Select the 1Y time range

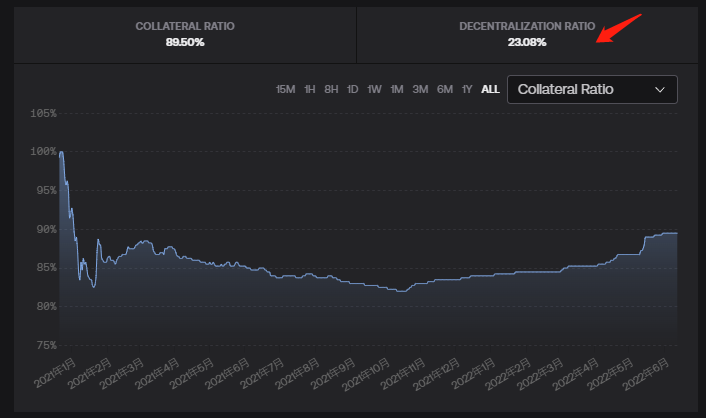[467, 89]
